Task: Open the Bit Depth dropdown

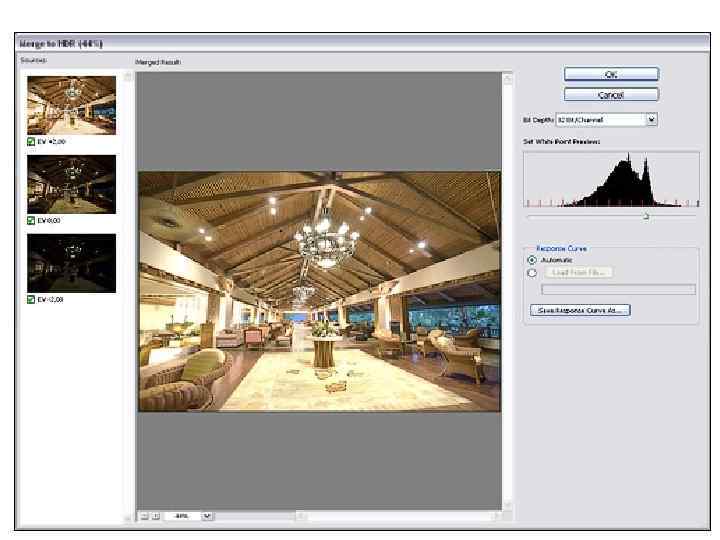Action: 652,120
